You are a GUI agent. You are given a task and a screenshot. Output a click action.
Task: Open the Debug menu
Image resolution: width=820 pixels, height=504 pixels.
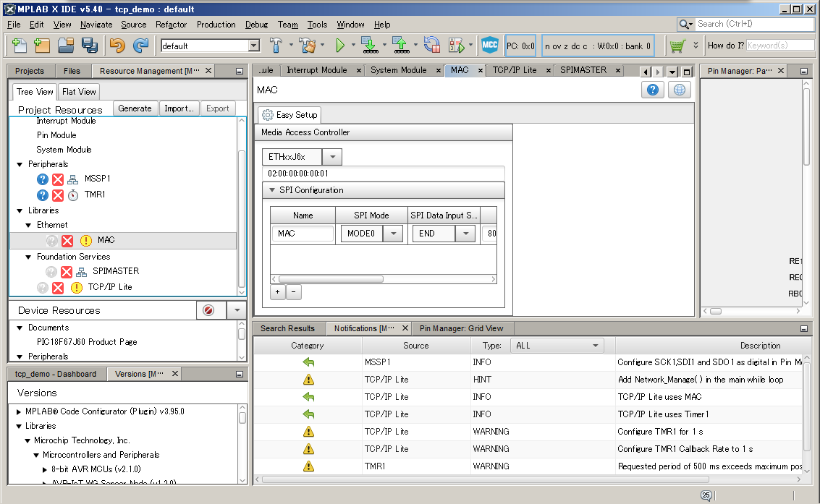coord(256,25)
